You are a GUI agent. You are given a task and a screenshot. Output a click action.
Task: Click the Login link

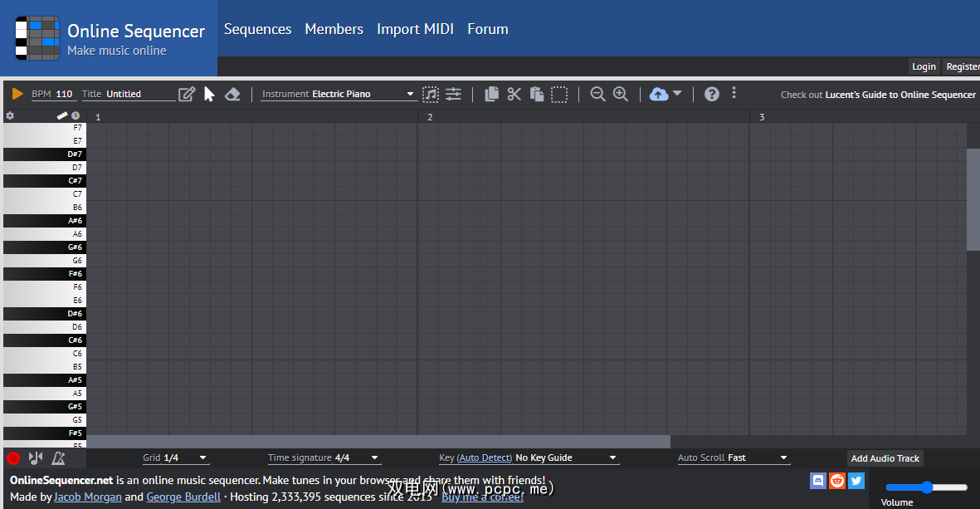[x=924, y=66]
